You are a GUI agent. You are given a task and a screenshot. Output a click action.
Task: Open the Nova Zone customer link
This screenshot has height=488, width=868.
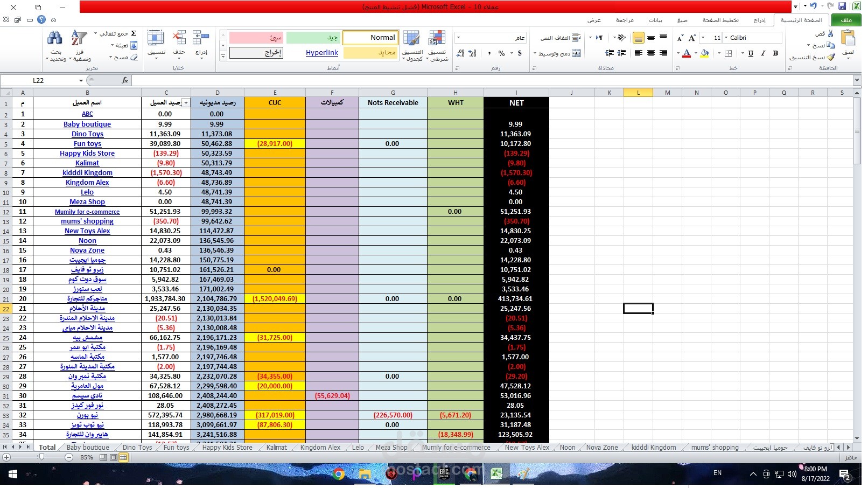[87, 250]
